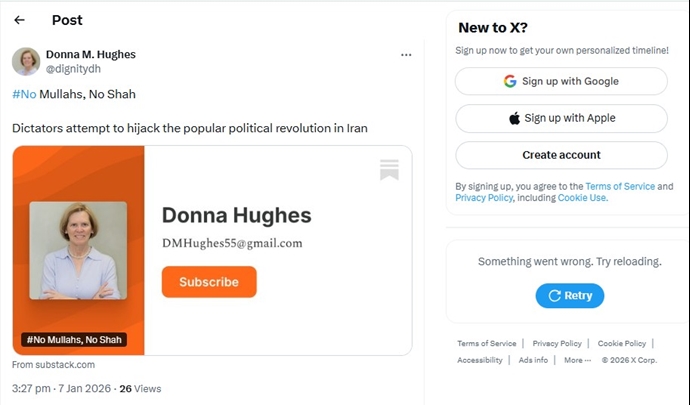This screenshot has width=690, height=405.
Task: Open the three-dot post options menu
Action: (x=406, y=55)
